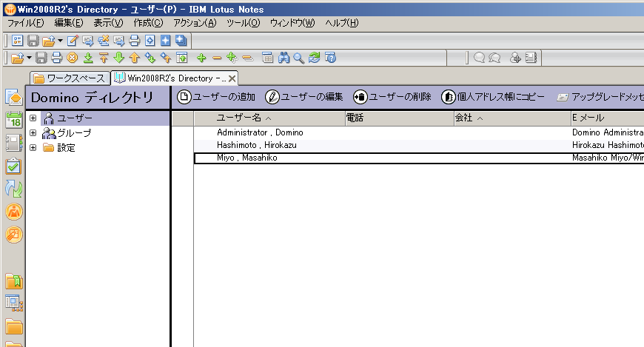Click the orange stop icon in the toolbar

click(x=73, y=58)
